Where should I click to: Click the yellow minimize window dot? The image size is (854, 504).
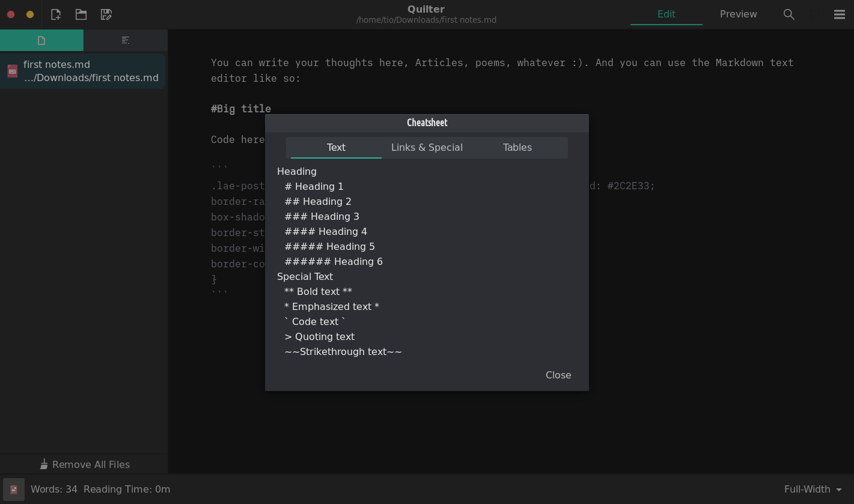pos(30,14)
